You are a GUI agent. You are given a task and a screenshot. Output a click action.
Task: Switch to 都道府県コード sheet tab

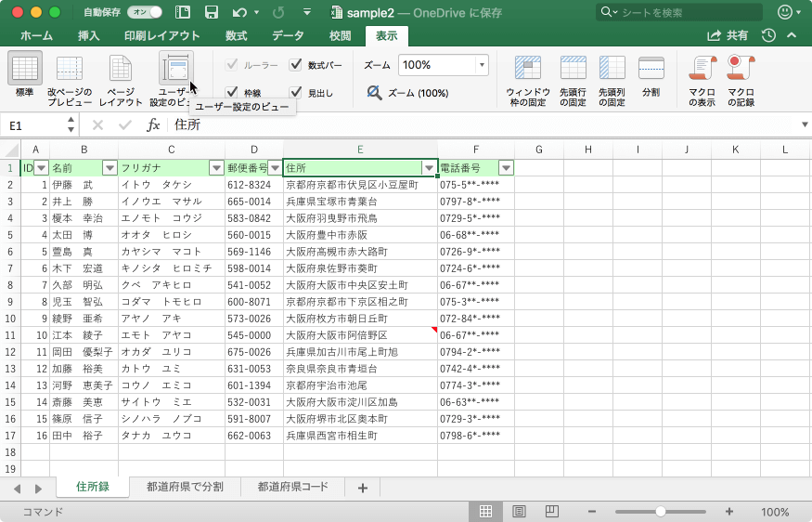pyautogui.click(x=293, y=487)
